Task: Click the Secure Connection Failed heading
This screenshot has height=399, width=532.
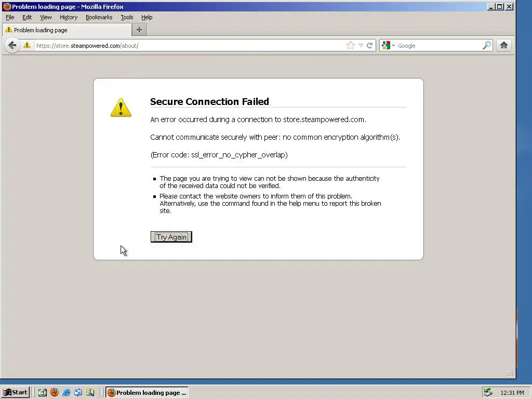Action: coord(209,101)
